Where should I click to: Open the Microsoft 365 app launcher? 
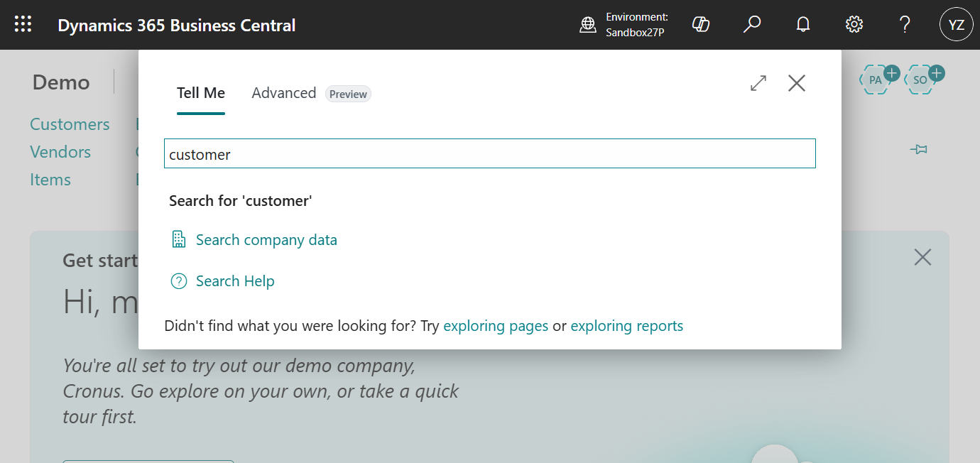pyautogui.click(x=23, y=23)
